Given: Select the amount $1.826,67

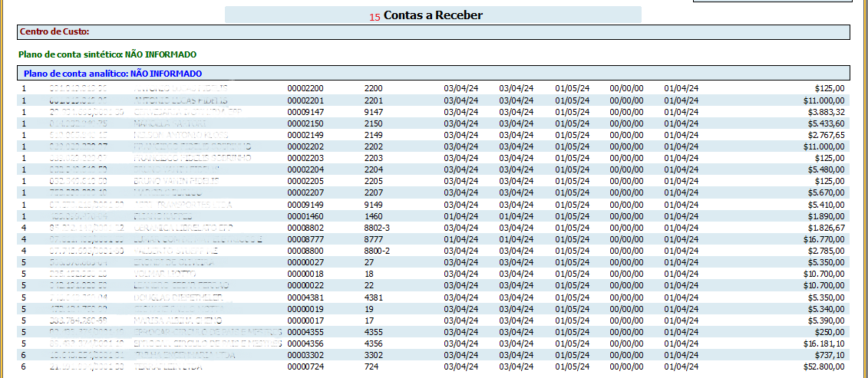Looking at the screenshot, I should coord(826,228).
